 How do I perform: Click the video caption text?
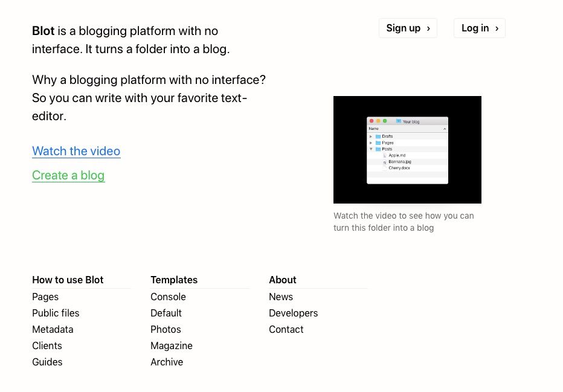pyautogui.click(x=404, y=222)
